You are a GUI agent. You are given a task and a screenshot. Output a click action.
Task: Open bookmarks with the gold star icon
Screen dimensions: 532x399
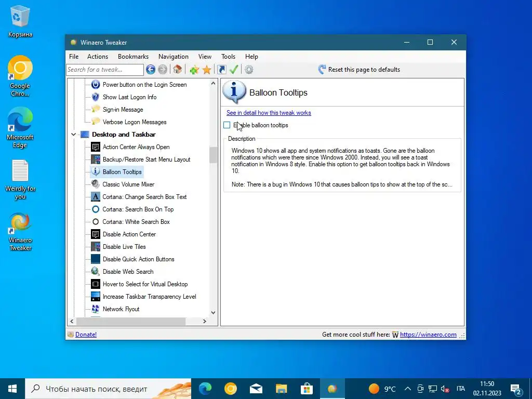tap(207, 70)
